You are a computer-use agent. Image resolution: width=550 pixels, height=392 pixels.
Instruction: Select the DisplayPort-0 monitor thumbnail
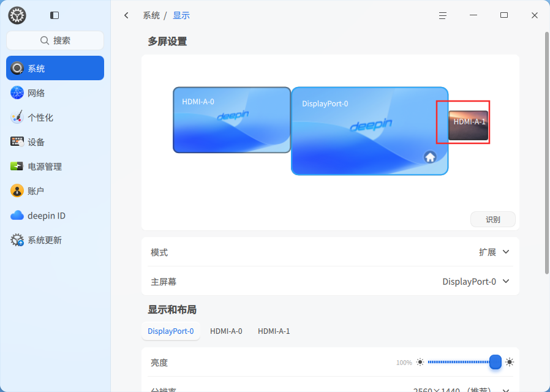(370, 131)
